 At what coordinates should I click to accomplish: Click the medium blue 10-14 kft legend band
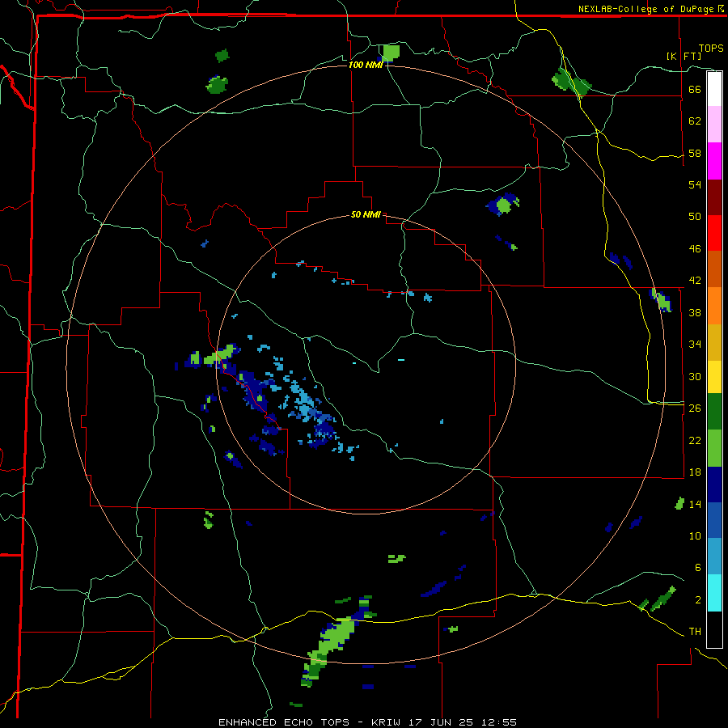[x=714, y=520]
